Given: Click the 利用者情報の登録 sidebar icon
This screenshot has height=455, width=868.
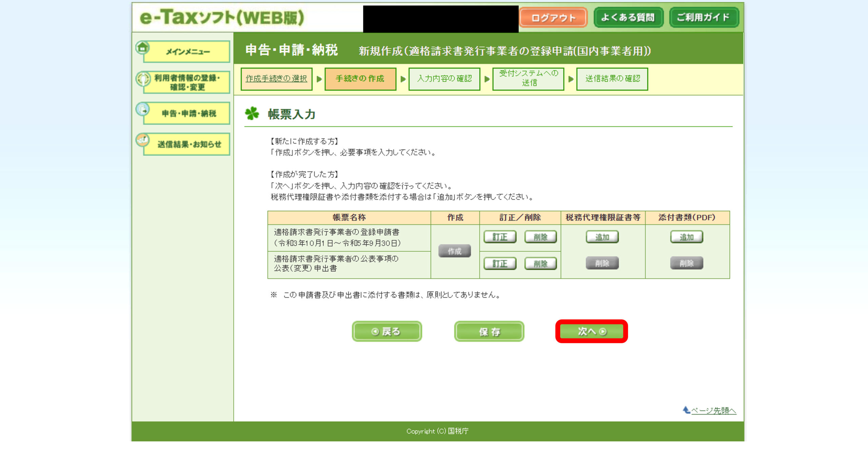Looking at the screenshot, I should [143, 79].
